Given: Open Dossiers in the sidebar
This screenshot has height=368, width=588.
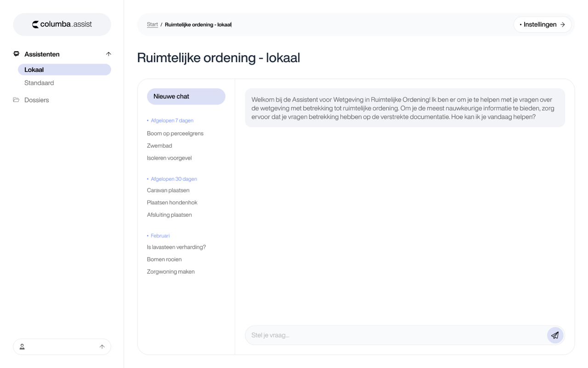Looking at the screenshot, I should 36,100.
